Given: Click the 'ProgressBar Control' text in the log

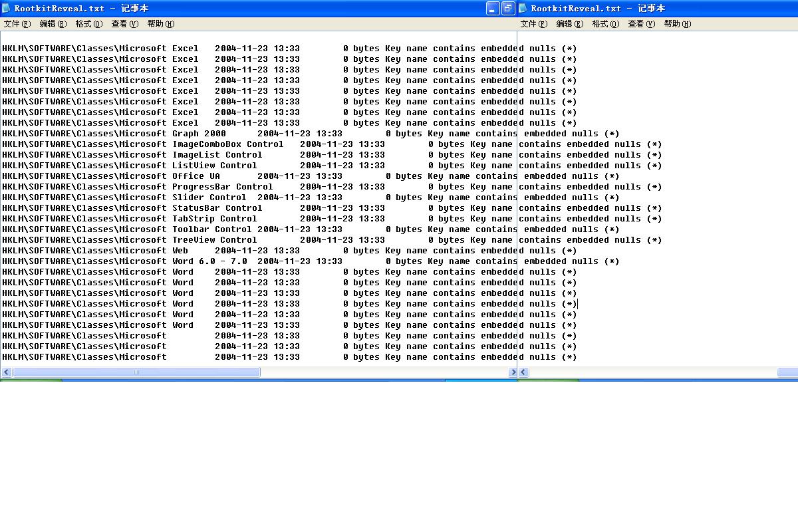Looking at the screenshot, I should pos(223,187).
